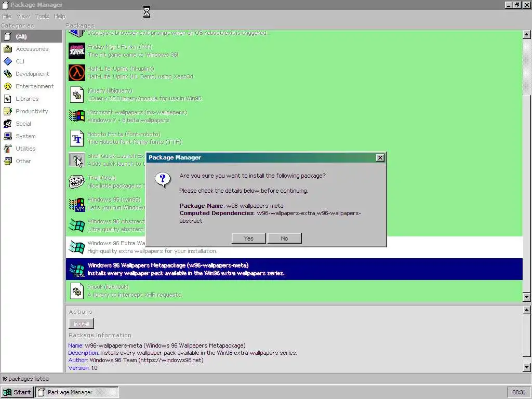Screen dimensions: 532x399
Task: Click the Install action button
Action: coord(82,324)
